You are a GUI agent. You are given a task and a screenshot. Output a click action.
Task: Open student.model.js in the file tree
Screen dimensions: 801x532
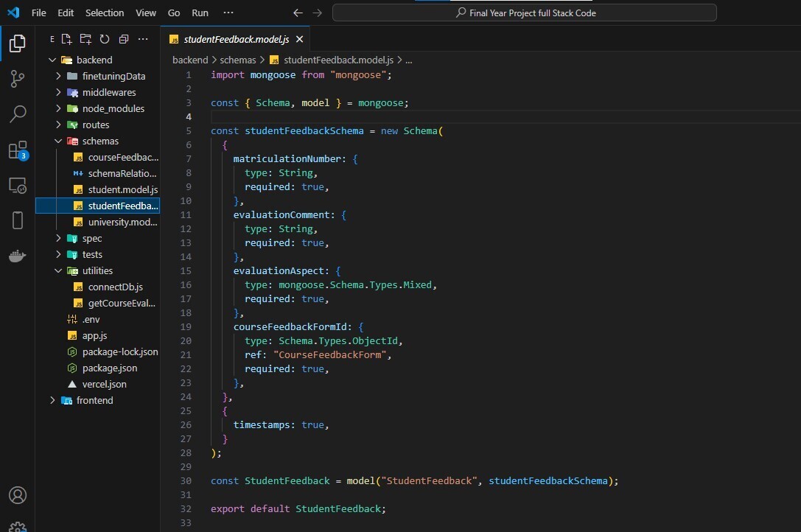coord(122,189)
